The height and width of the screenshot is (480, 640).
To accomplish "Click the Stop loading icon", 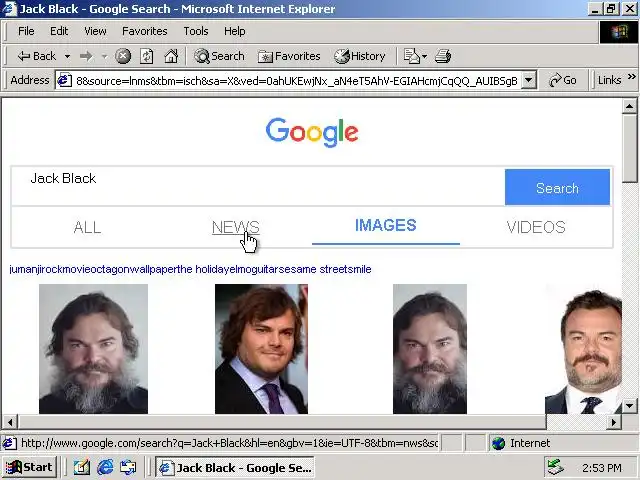I will [123, 56].
